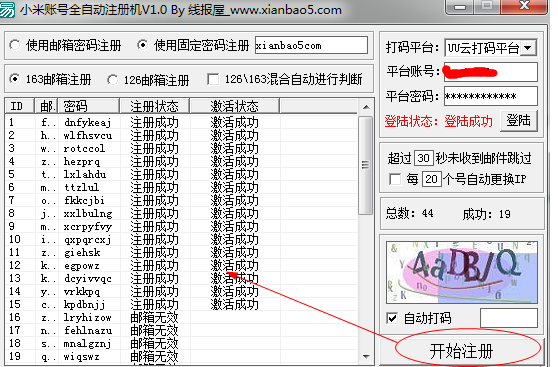
Task: Select row with password wiqswz
Action: (x=181, y=356)
